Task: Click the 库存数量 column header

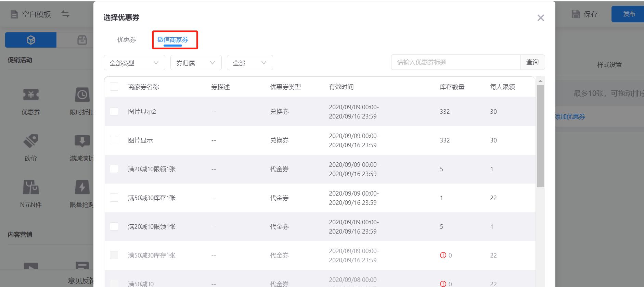Action: coord(452,87)
